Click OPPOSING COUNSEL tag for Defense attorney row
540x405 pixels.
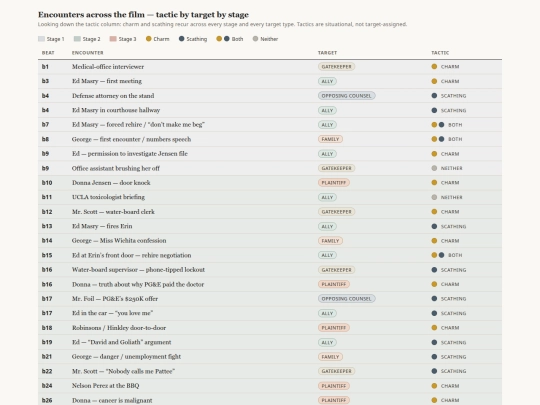coord(346,96)
